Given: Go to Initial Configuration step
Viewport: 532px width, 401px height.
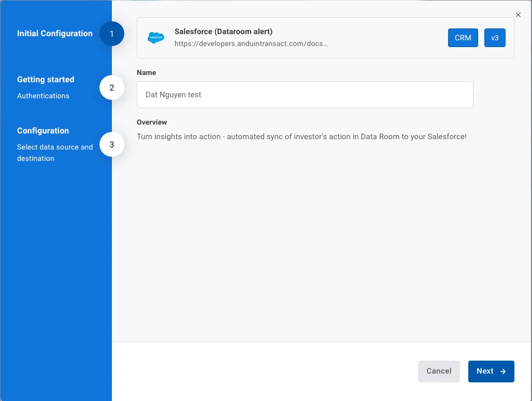Looking at the screenshot, I should click(54, 34).
